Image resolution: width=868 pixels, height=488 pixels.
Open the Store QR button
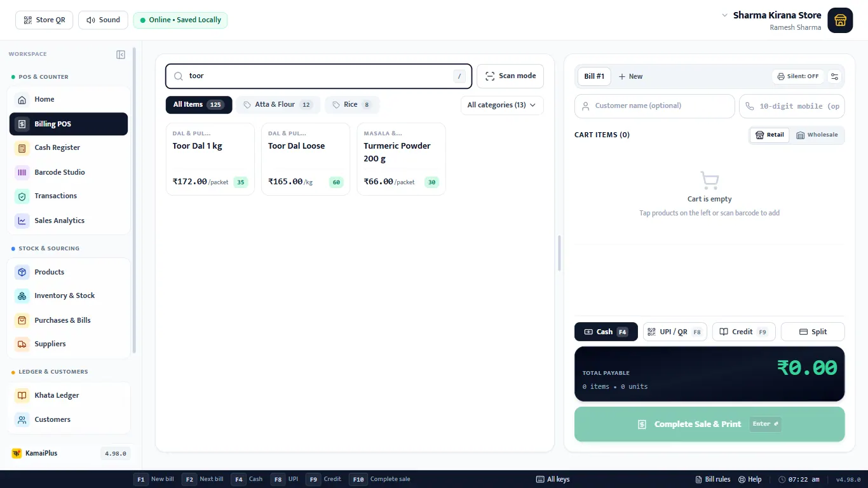(44, 20)
